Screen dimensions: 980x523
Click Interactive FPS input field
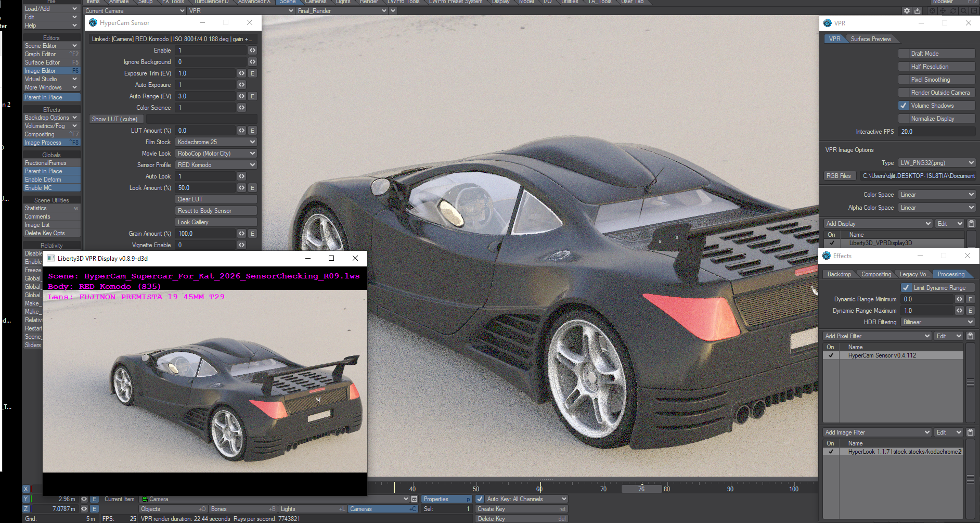click(937, 132)
